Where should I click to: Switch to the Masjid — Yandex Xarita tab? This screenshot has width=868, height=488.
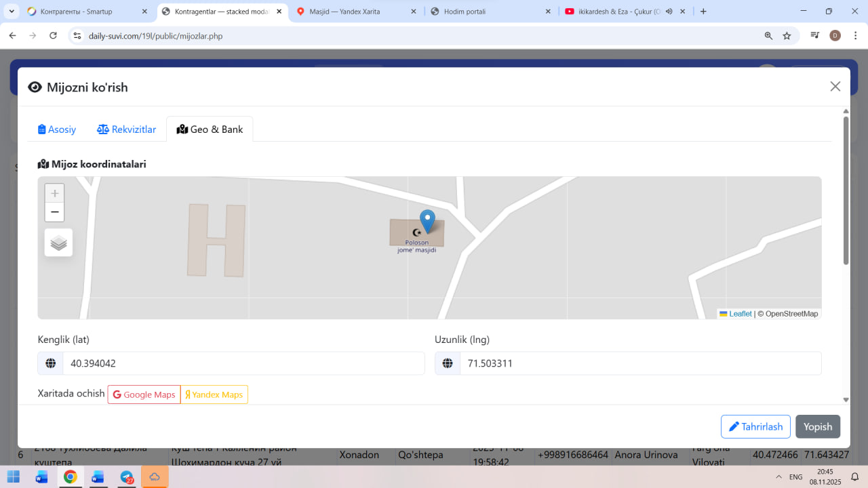[357, 12]
